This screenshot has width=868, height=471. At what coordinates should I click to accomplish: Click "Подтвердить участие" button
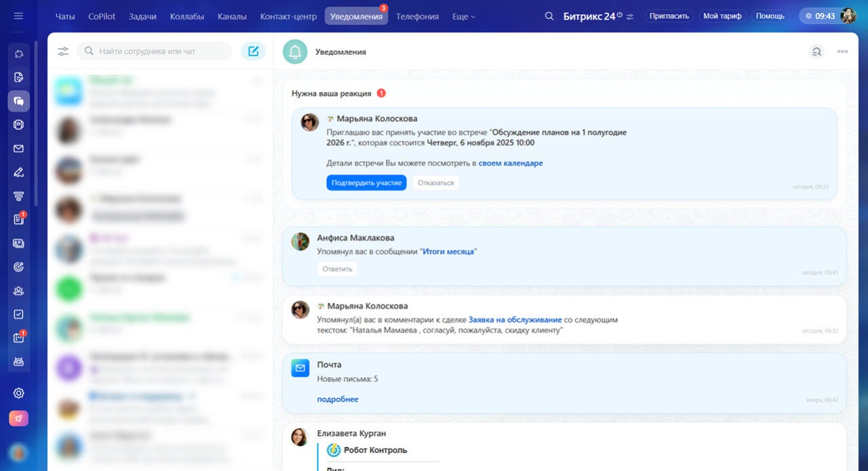(366, 183)
